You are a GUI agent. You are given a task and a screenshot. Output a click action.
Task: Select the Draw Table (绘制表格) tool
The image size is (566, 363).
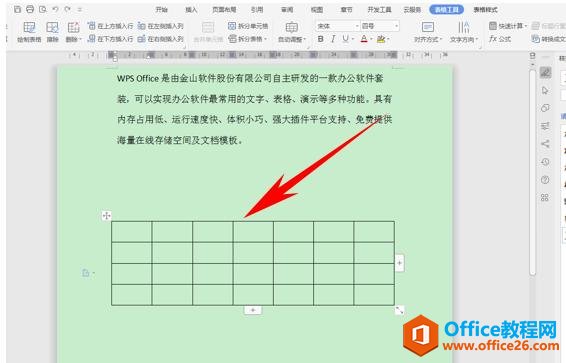pyautogui.click(x=29, y=32)
